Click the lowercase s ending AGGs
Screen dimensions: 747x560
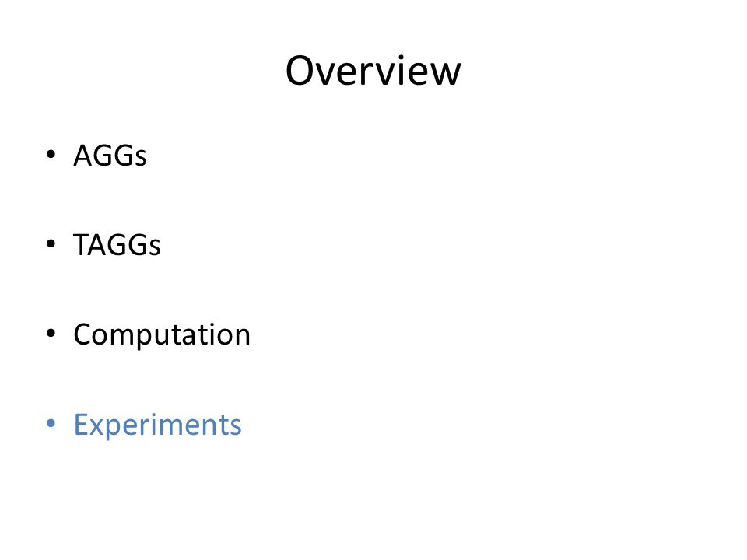click(141, 159)
